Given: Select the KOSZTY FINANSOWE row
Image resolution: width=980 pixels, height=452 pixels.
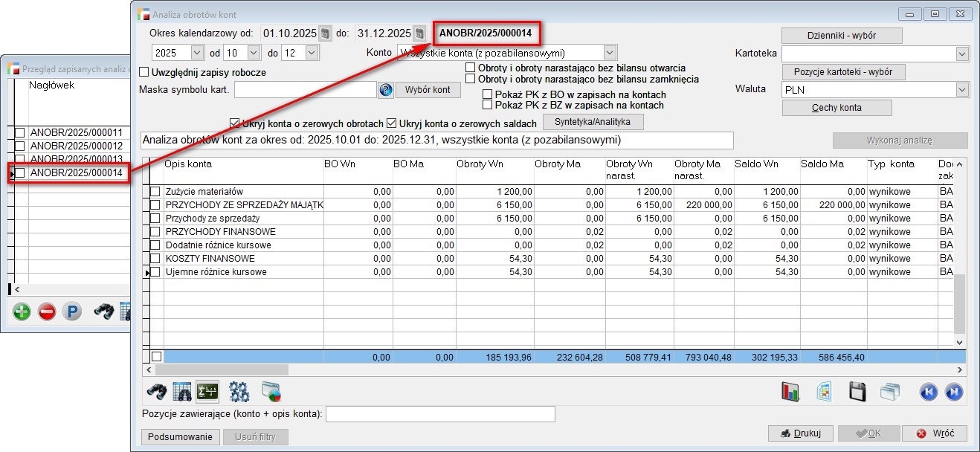Looking at the screenshot, I should click(210, 259).
